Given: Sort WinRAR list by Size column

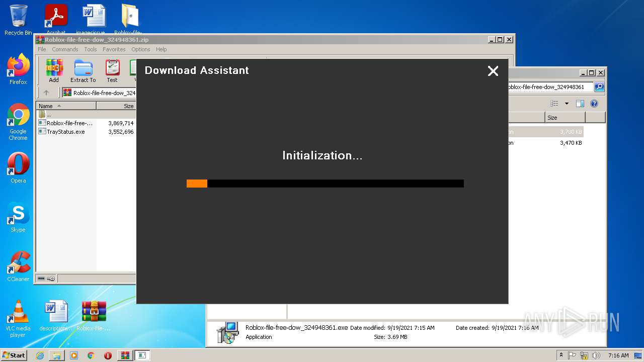Looking at the screenshot, I should tap(116, 106).
